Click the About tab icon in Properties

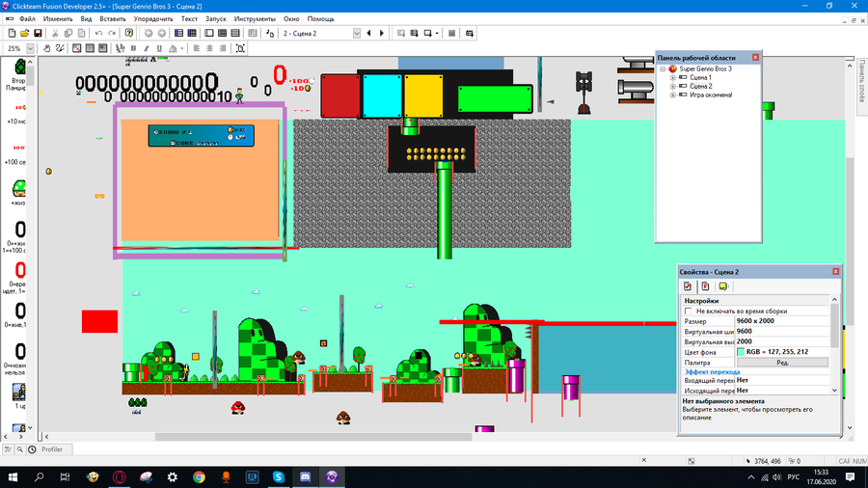click(x=723, y=286)
